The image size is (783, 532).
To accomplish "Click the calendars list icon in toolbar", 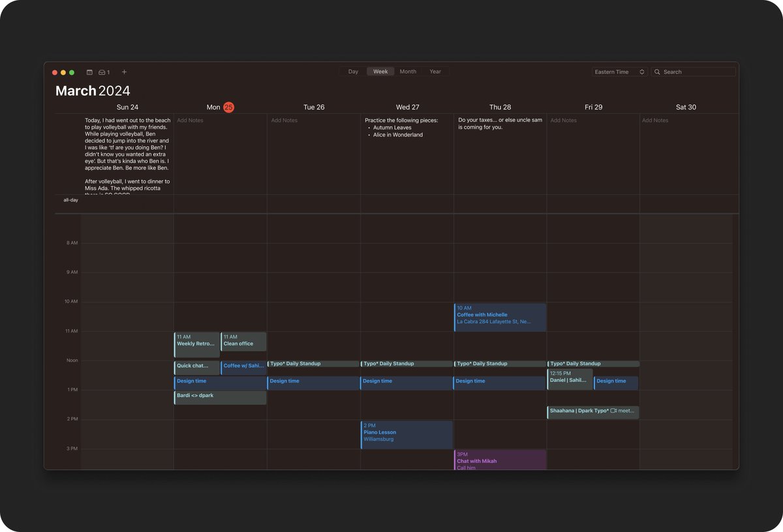I will click(90, 72).
